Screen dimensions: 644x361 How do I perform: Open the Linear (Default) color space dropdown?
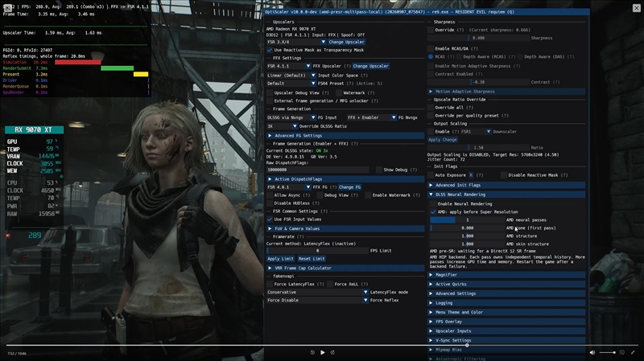[x=291, y=76]
